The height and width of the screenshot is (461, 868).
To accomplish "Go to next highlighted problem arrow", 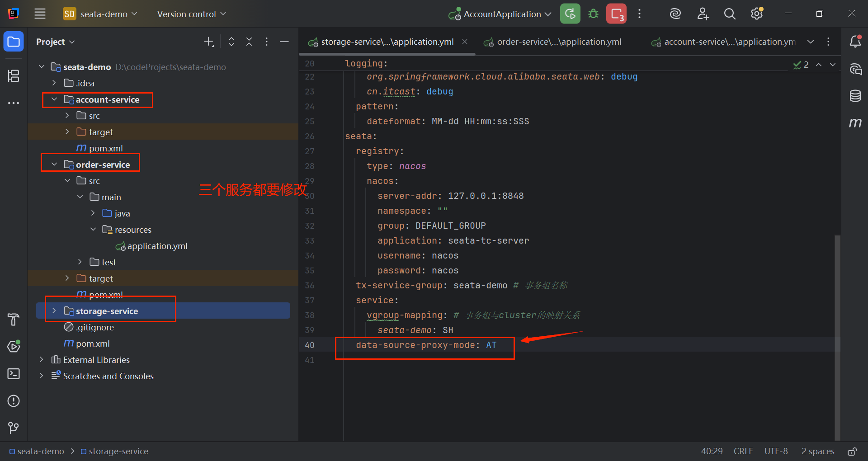I will (833, 65).
